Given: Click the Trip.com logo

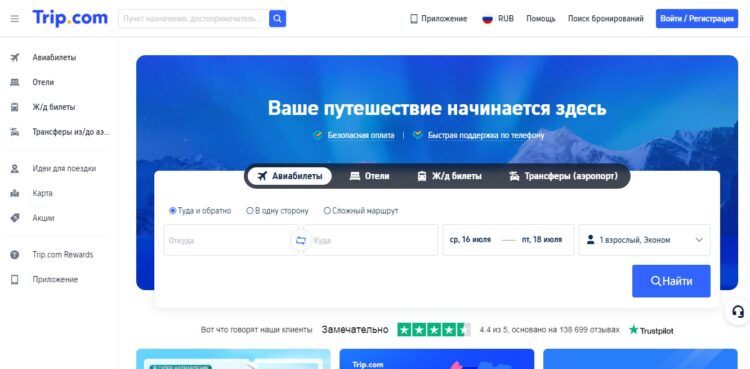Looking at the screenshot, I should [x=70, y=18].
